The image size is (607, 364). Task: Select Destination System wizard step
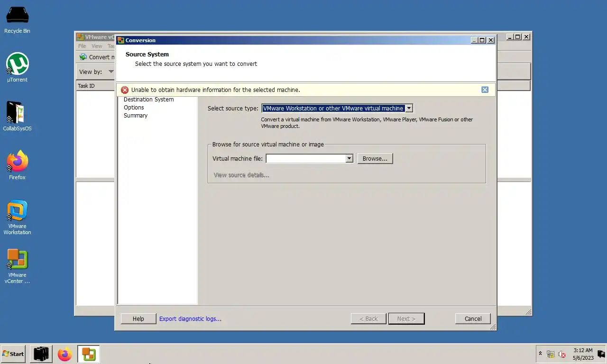click(x=148, y=100)
